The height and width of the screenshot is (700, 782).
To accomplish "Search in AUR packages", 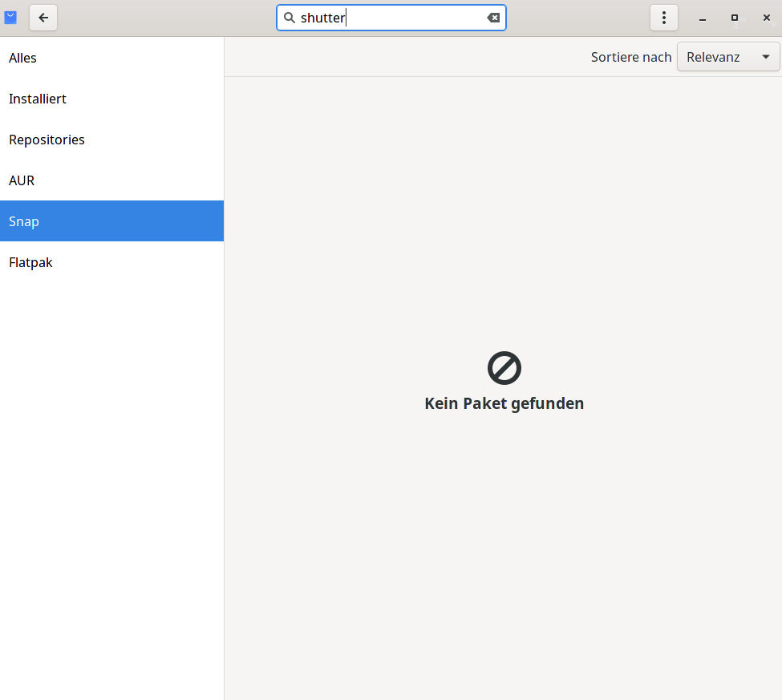I will 111,180.
